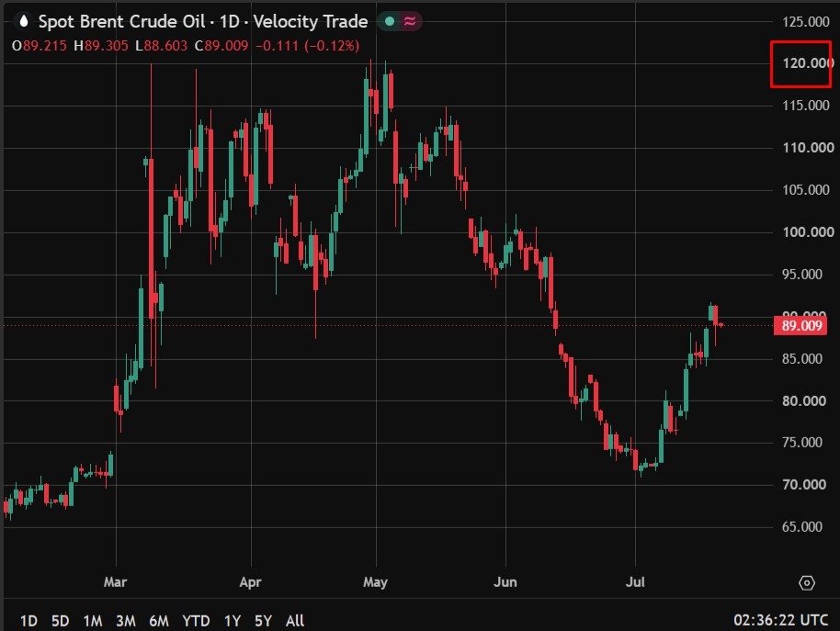Screen dimensions: 840x631
Task: Show All historical data
Action: (295, 621)
